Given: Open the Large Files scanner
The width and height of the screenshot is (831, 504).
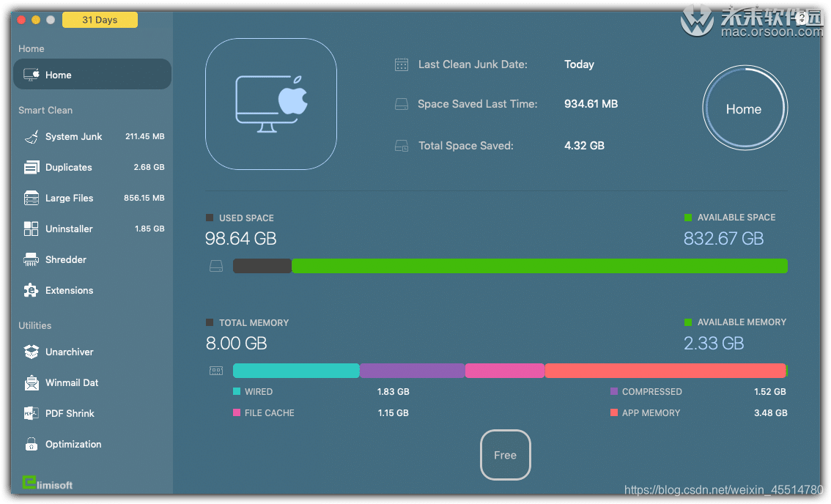Looking at the screenshot, I should (70, 198).
